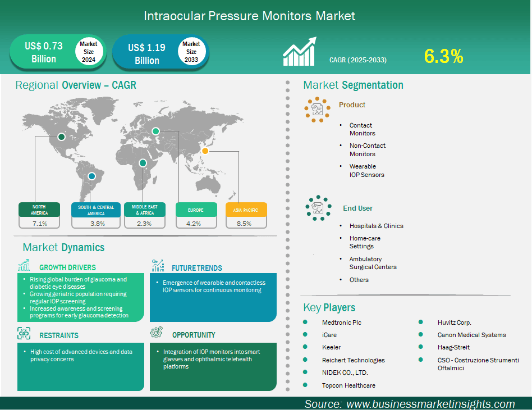Image resolution: width=532 pixels, height=418 pixels.
Task: Click the Future Trends icon
Action: 158,266
